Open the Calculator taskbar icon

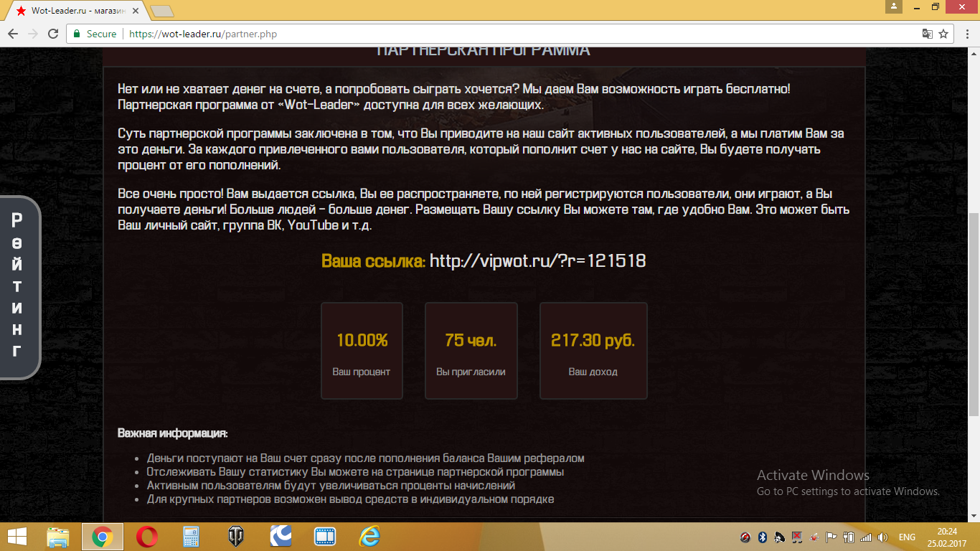[192, 537]
